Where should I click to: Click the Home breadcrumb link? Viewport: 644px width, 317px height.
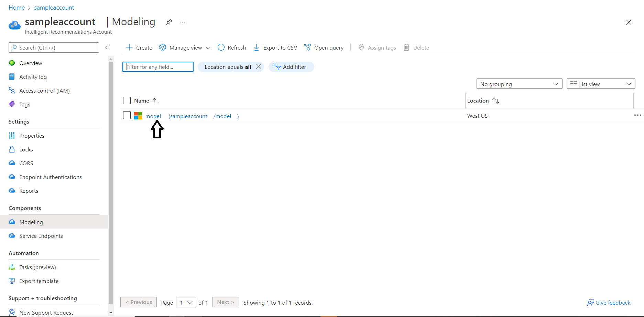tap(17, 7)
